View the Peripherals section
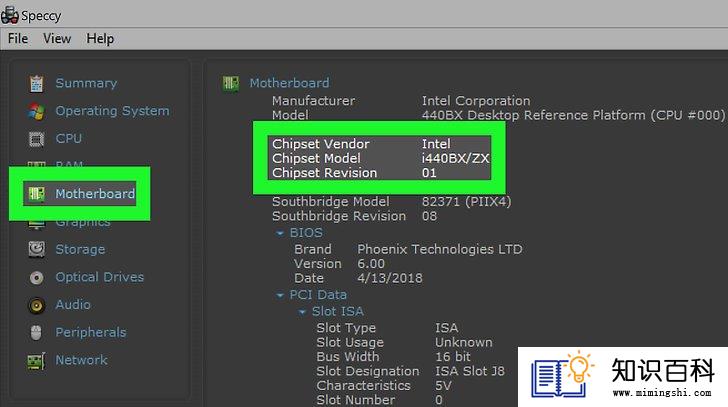728x407 pixels. point(91,333)
